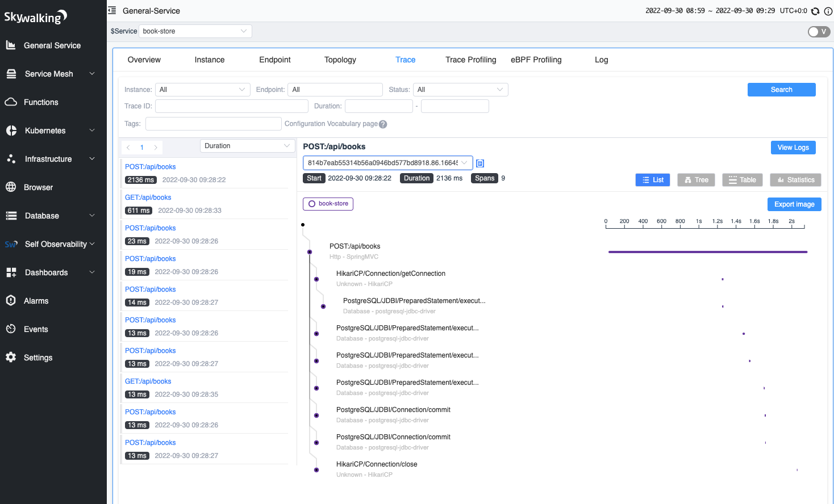The width and height of the screenshot is (834, 504).
Task: Open the Instance filter dropdown
Action: tap(203, 90)
